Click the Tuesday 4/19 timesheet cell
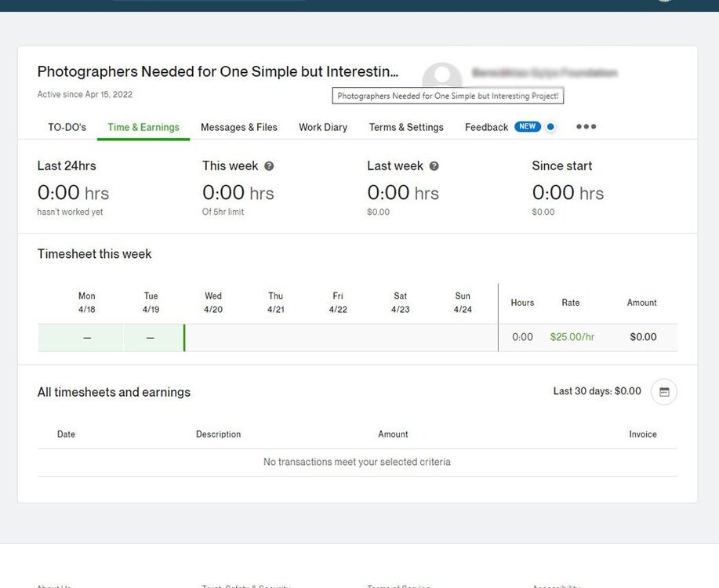 tap(153, 338)
